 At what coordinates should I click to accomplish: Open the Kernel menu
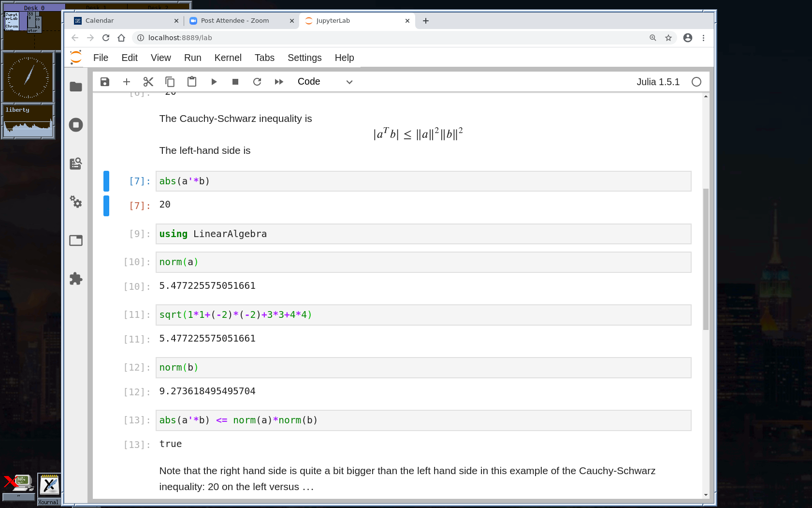click(228, 58)
